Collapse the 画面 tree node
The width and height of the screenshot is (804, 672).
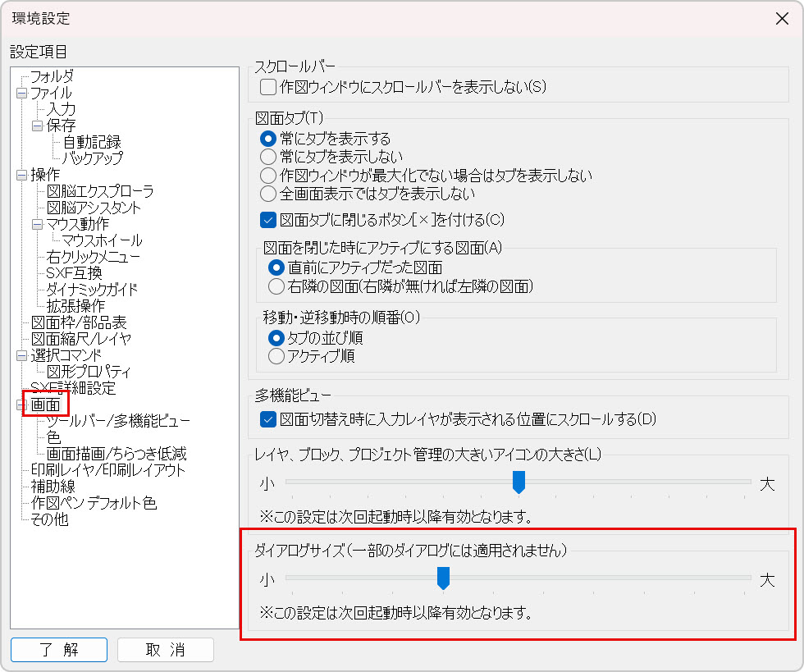[x=21, y=405]
